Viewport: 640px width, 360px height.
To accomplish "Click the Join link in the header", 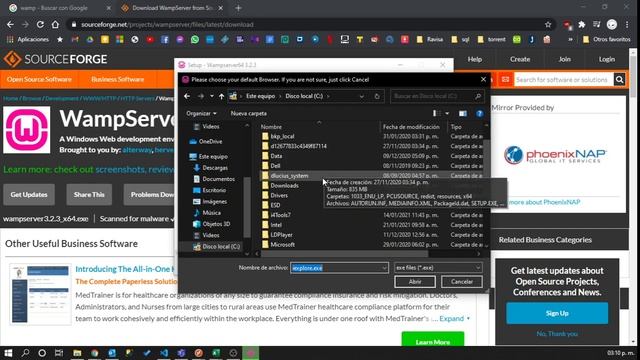I will (564, 59).
